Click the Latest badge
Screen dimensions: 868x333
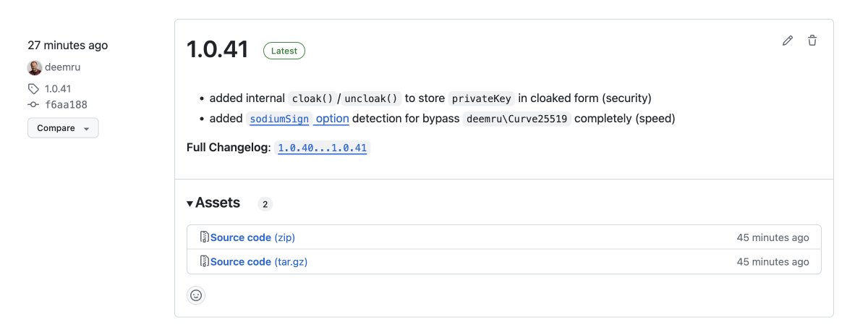[x=284, y=51]
